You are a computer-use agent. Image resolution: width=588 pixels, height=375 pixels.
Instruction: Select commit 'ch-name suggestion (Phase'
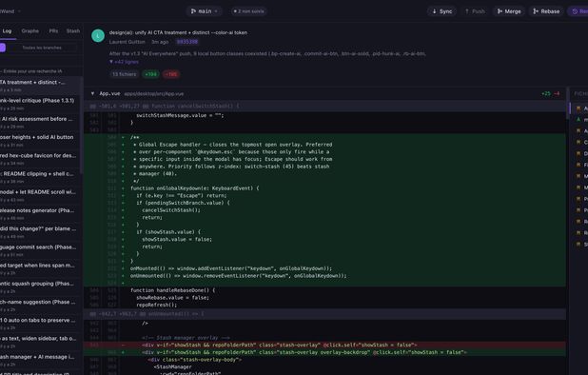click(x=41, y=306)
